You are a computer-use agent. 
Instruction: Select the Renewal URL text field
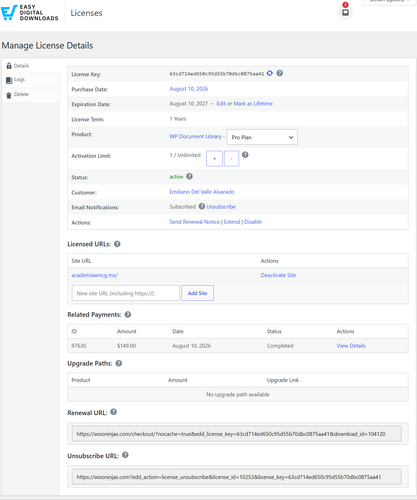tap(237, 434)
